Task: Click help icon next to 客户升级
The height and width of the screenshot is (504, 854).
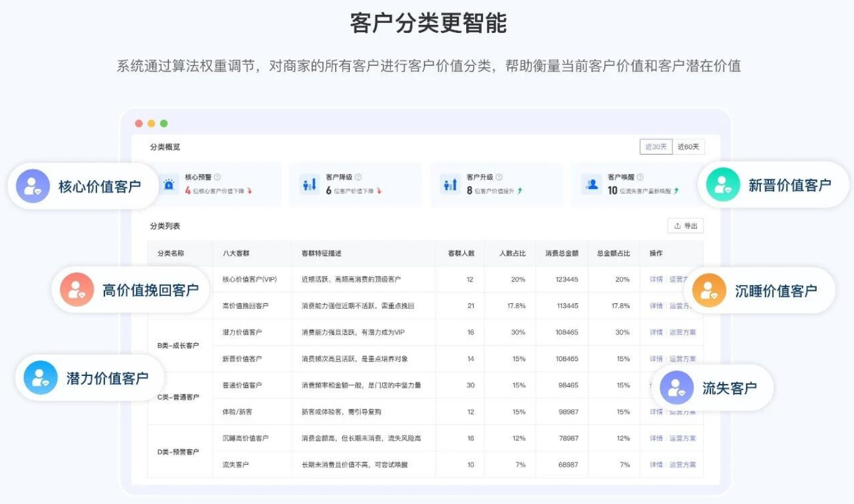Action: pos(499,177)
